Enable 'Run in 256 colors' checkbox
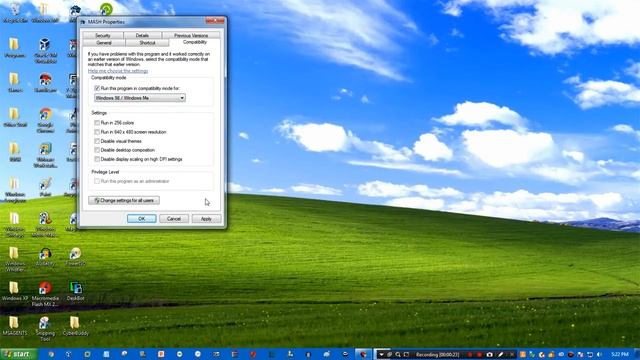The height and width of the screenshot is (360, 640). coord(97,122)
